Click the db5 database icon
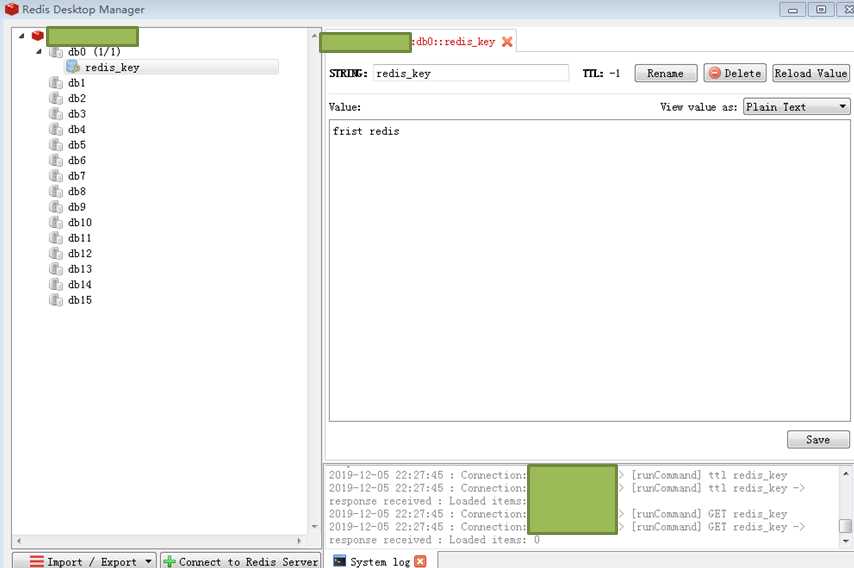The height and width of the screenshot is (568, 854). click(56, 145)
